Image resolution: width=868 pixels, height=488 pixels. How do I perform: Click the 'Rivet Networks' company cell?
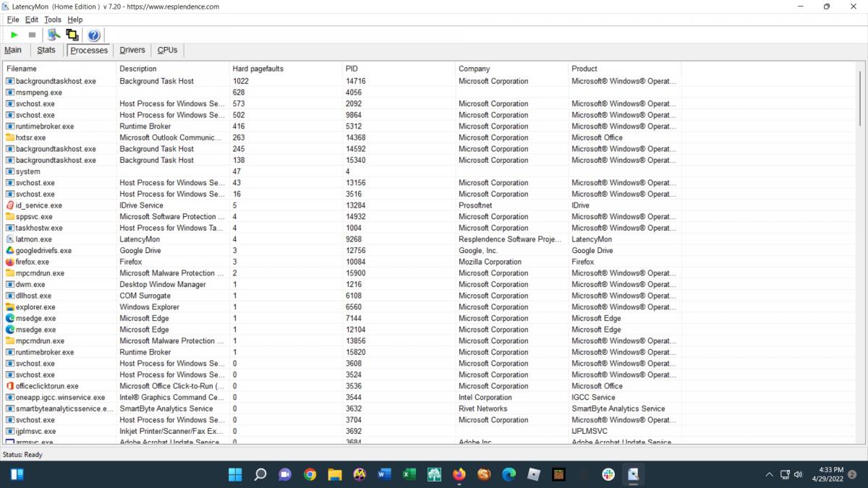click(x=483, y=408)
